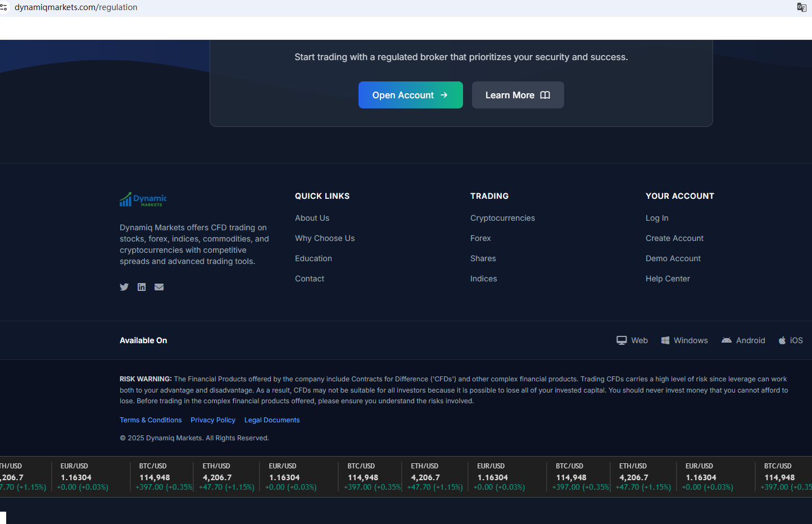Go to Cryptocurrencies trading page

click(x=502, y=218)
